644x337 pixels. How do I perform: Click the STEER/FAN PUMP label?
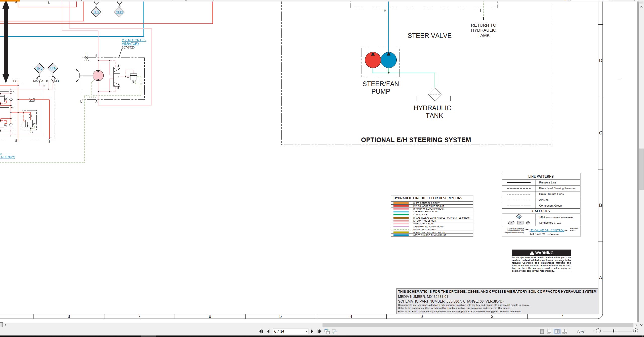point(381,88)
